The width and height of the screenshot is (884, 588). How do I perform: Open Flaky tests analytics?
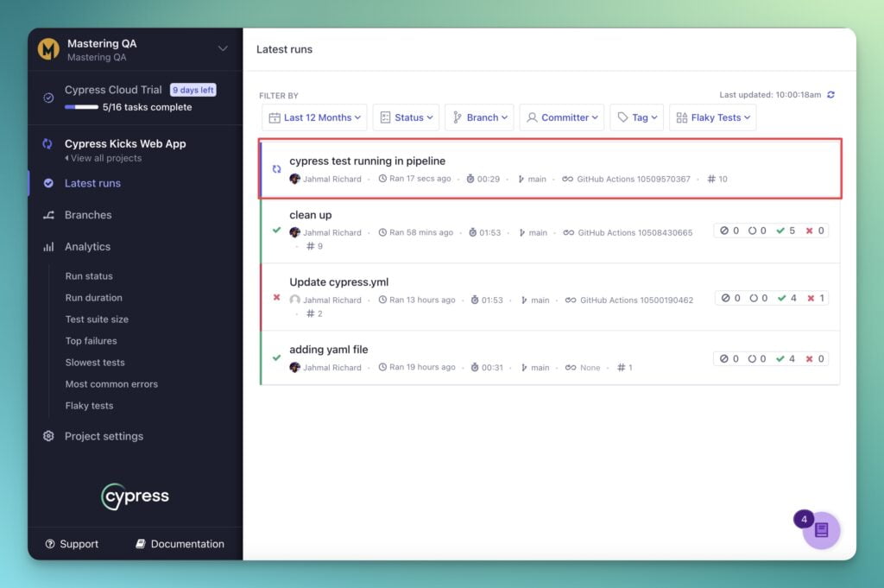(89, 406)
